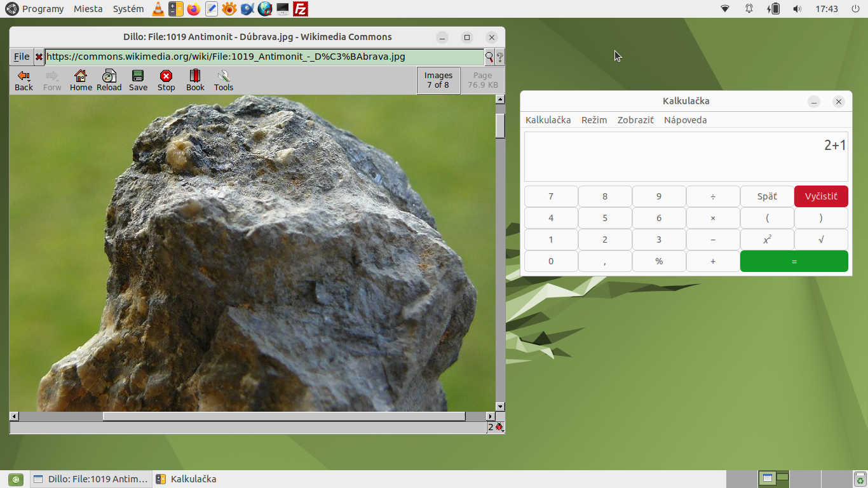Go Back in Dillo browser toolbar
The height and width of the screenshot is (488, 868).
24,81
